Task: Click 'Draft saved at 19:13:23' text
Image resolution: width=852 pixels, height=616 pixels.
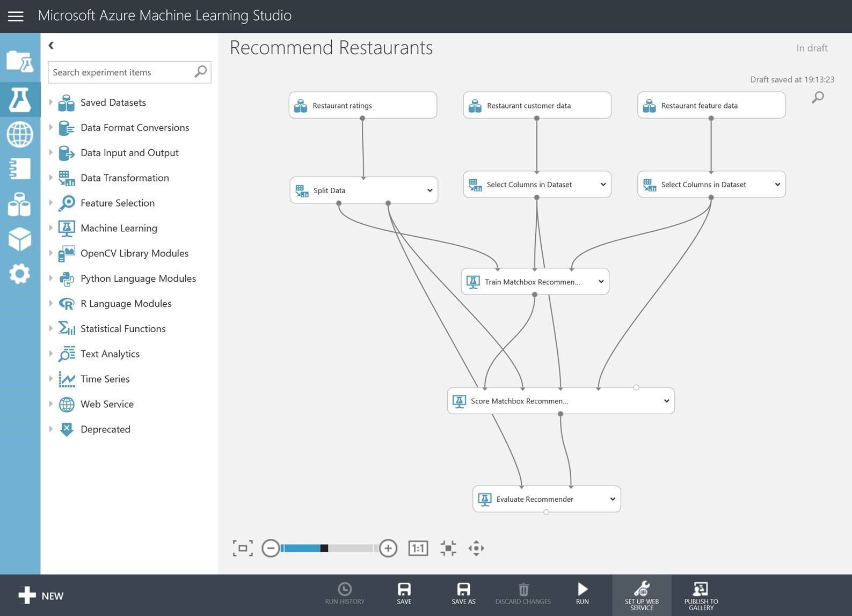Action: 792,79
